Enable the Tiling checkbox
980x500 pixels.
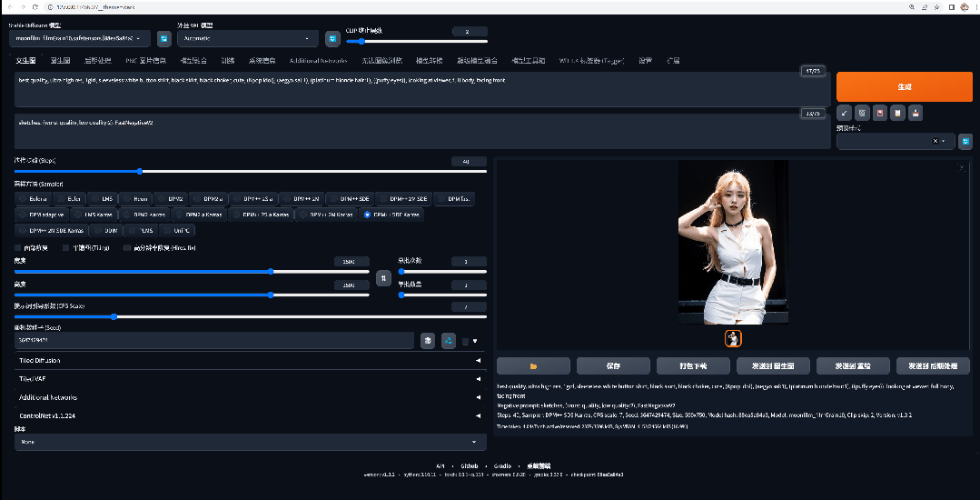click(x=65, y=247)
